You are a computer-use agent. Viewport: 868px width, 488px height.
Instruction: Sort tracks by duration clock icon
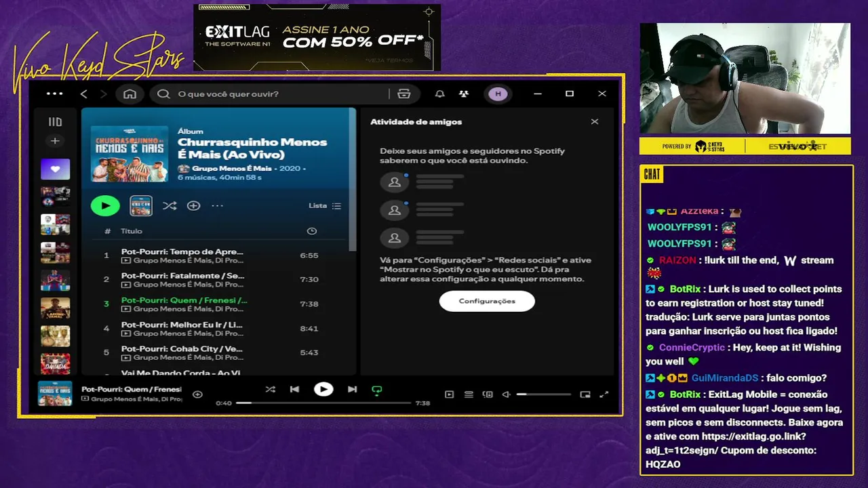coord(312,231)
